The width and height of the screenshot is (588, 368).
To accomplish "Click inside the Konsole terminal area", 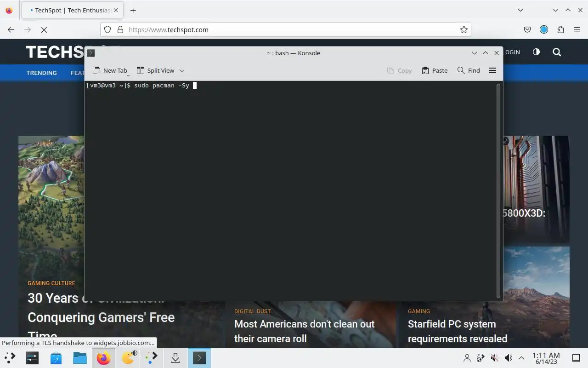I will click(291, 190).
